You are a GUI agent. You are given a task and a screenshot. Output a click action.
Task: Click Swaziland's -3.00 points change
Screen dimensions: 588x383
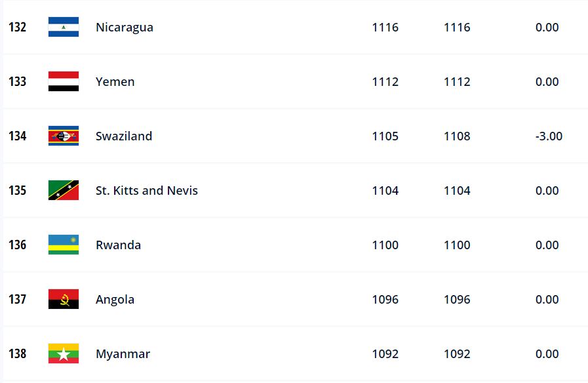coord(549,136)
